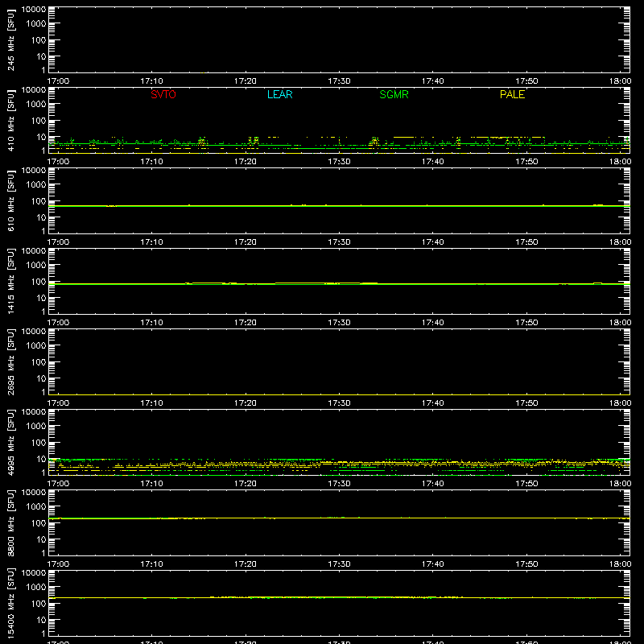Screen dimensions: 644x644
Task: Click 17:00 label under the 245 MHz plot
Action: [x=58, y=81]
